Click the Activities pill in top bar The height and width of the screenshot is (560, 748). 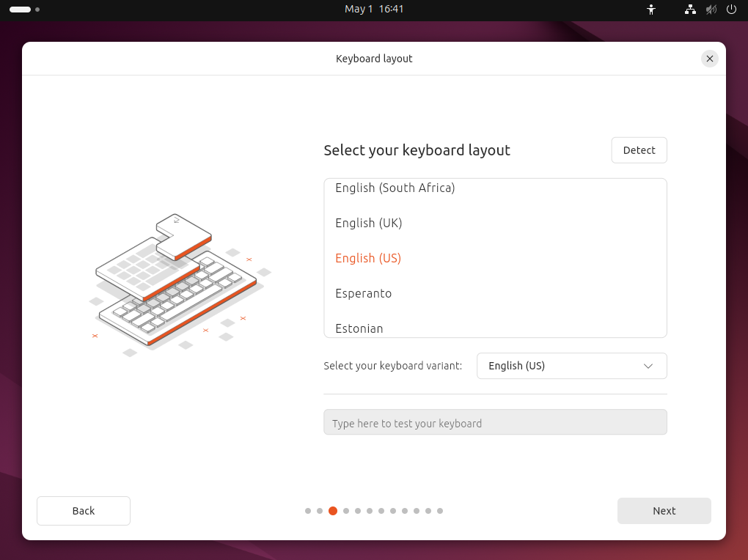click(20, 10)
